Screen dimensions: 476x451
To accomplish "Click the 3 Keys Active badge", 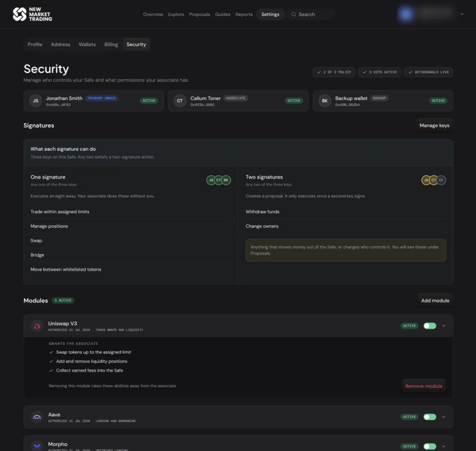I will point(380,72).
